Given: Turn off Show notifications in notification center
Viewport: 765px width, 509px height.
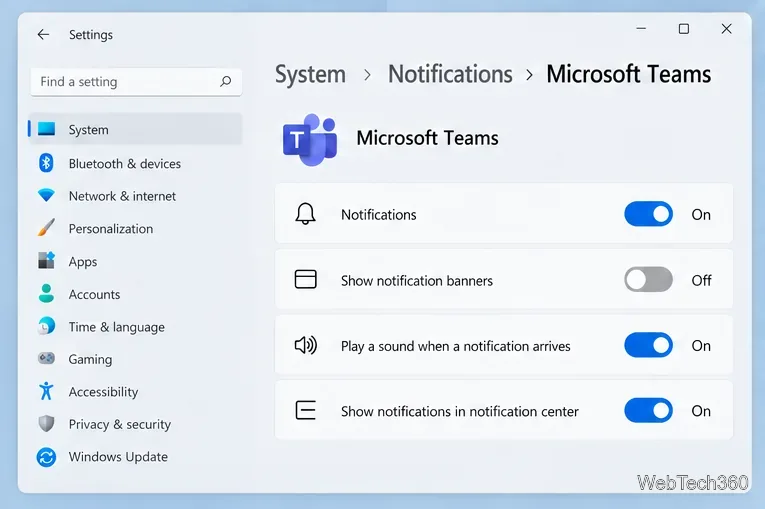Looking at the screenshot, I should pos(648,410).
